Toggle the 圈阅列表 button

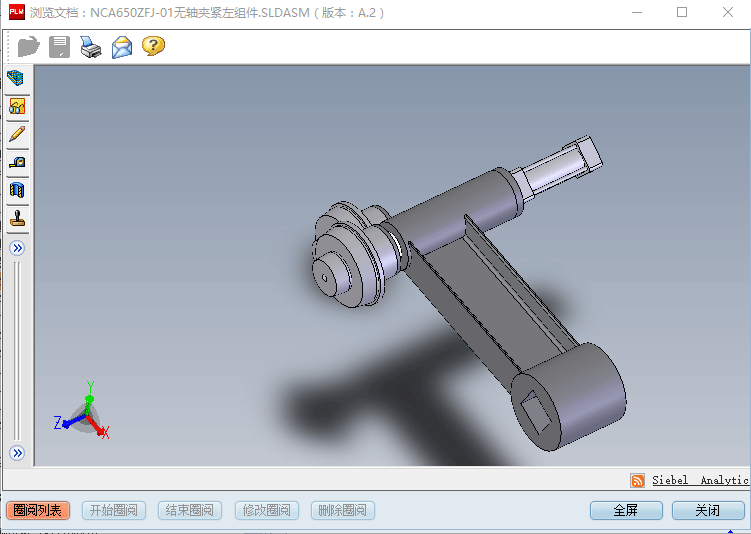click(x=36, y=510)
